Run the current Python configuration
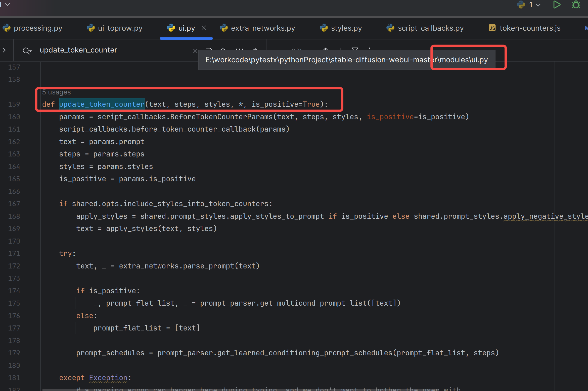This screenshot has height=391, width=588. click(557, 5)
